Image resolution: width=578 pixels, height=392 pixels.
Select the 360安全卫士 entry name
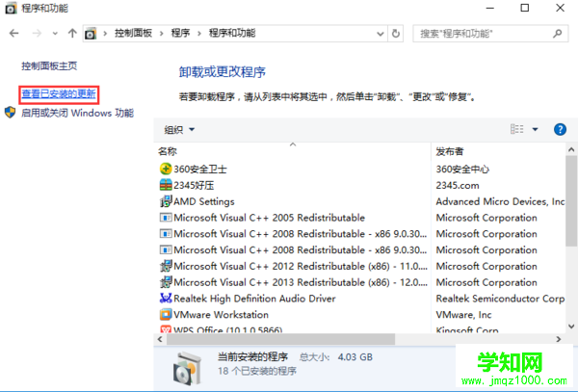pyautogui.click(x=200, y=170)
